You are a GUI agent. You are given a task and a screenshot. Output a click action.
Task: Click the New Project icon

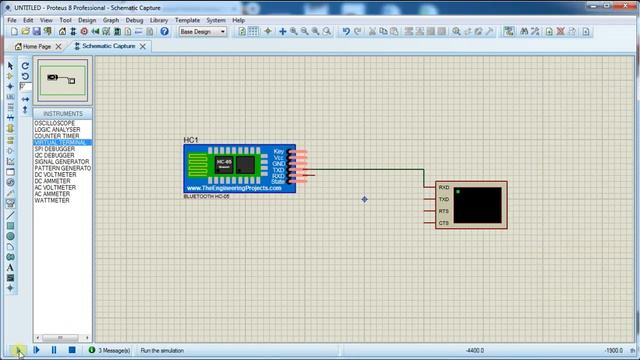(14, 31)
